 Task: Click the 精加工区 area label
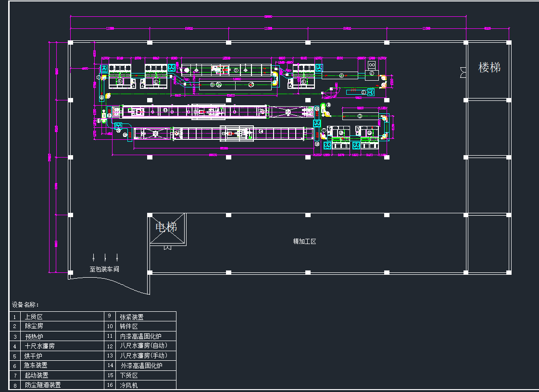(x=305, y=241)
